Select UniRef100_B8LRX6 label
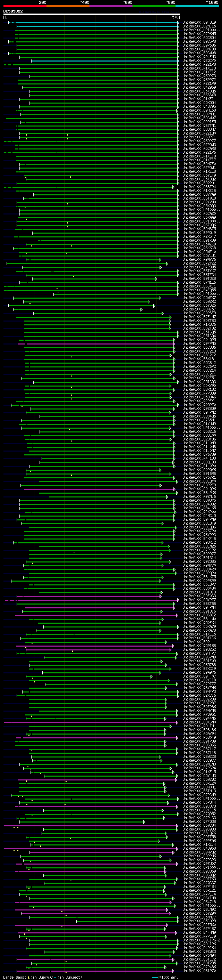The height and width of the screenshot is (980, 222). (x=199, y=493)
